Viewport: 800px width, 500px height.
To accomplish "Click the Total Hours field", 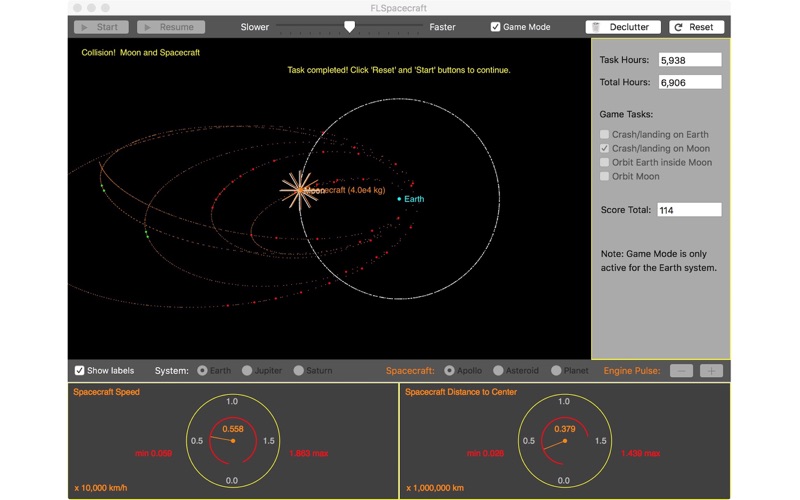I will (x=689, y=82).
